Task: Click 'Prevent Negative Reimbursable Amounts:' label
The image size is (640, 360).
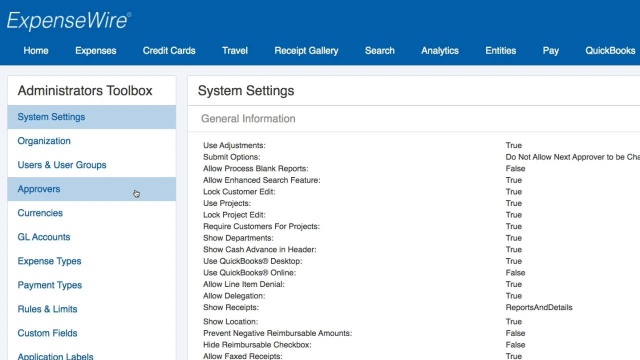Action: [278, 333]
